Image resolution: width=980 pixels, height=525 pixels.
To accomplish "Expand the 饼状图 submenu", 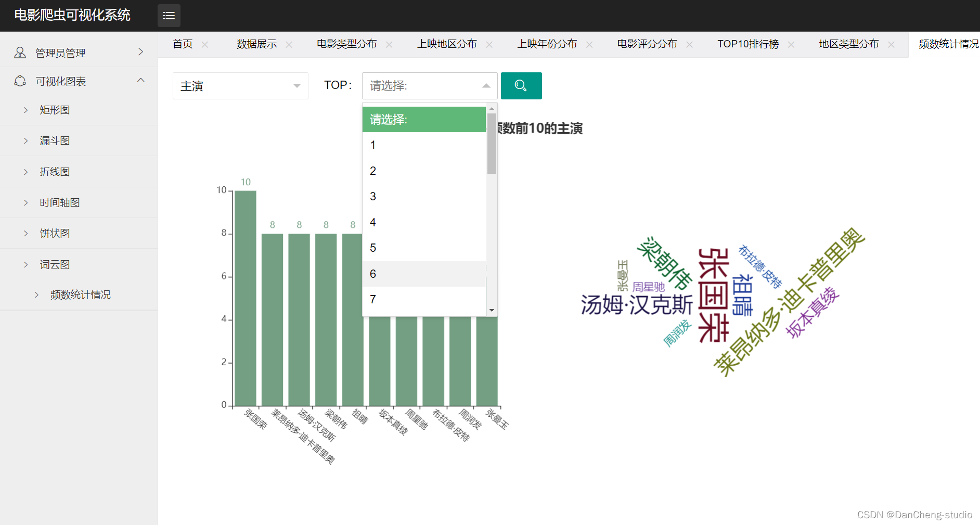I will [x=26, y=234].
